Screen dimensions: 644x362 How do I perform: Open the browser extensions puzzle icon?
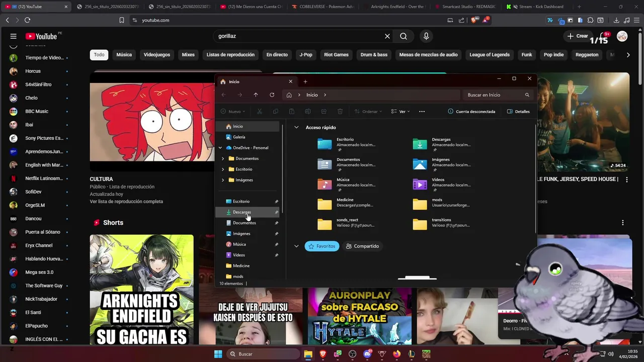[590, 20]
